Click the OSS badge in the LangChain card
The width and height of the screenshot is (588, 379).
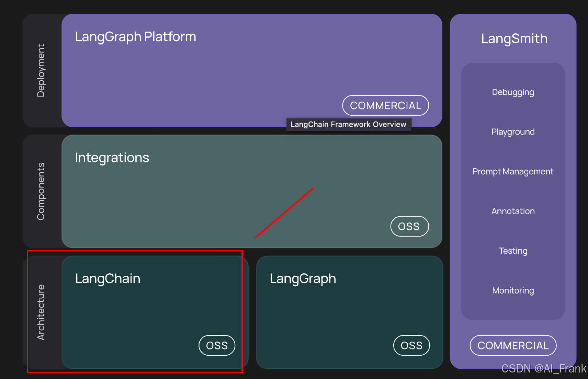[217, 345]
